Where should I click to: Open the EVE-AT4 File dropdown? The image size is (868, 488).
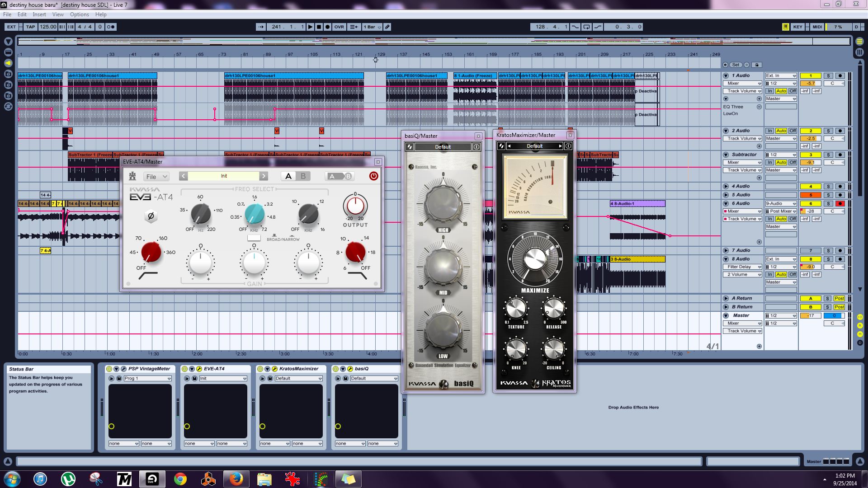point(156,177)
